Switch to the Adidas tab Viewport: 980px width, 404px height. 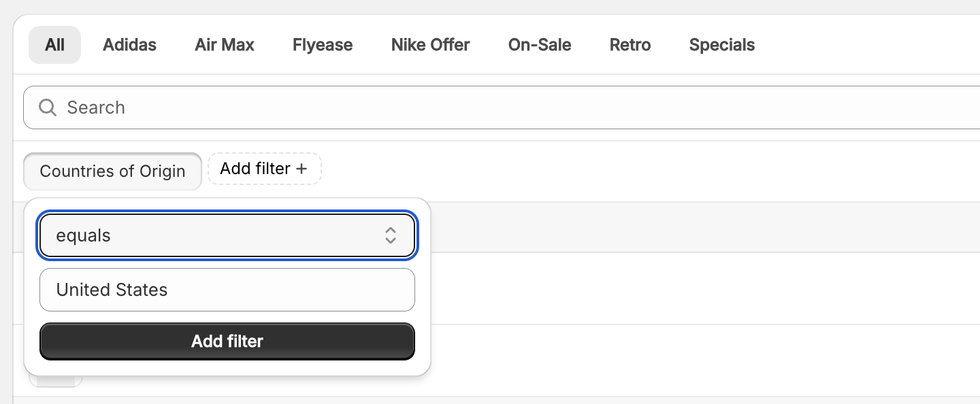(x=129, y=45)
